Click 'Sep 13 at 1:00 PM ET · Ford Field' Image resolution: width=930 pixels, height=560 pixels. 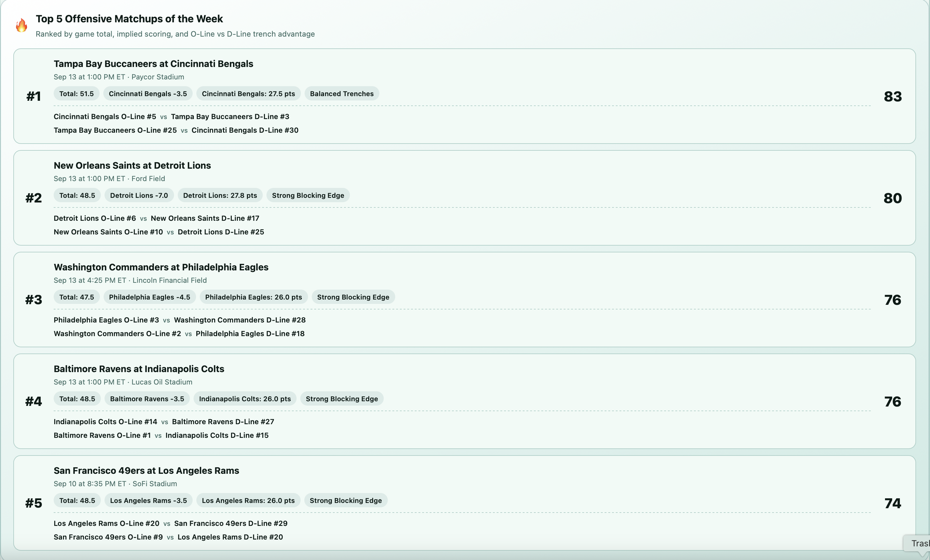click(x=110, y=179)
